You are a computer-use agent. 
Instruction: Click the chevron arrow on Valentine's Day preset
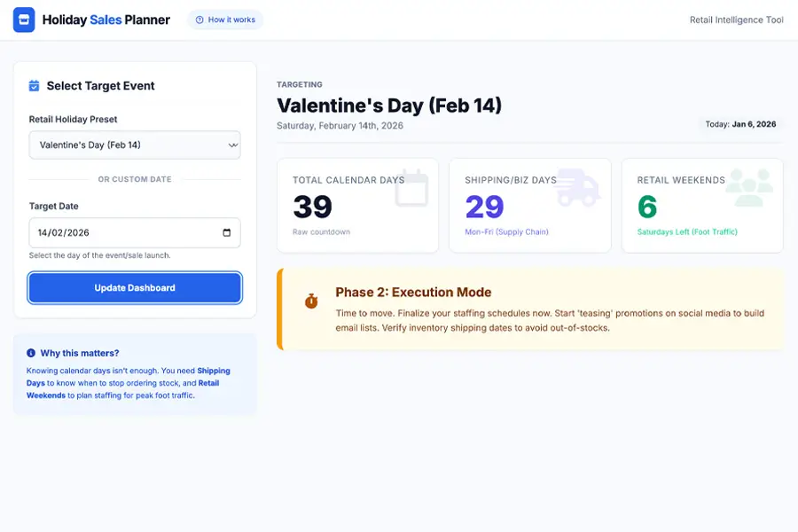tap(232, 145)
